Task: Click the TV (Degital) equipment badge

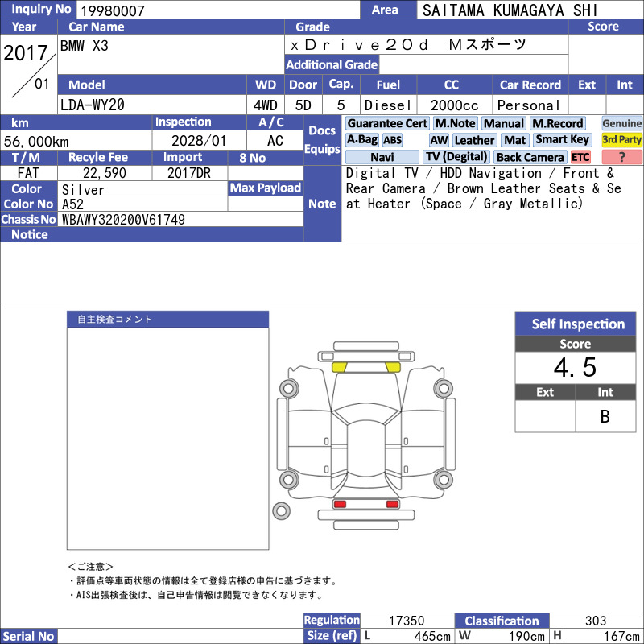Action: pyautogui.click(x=456, y=157)
